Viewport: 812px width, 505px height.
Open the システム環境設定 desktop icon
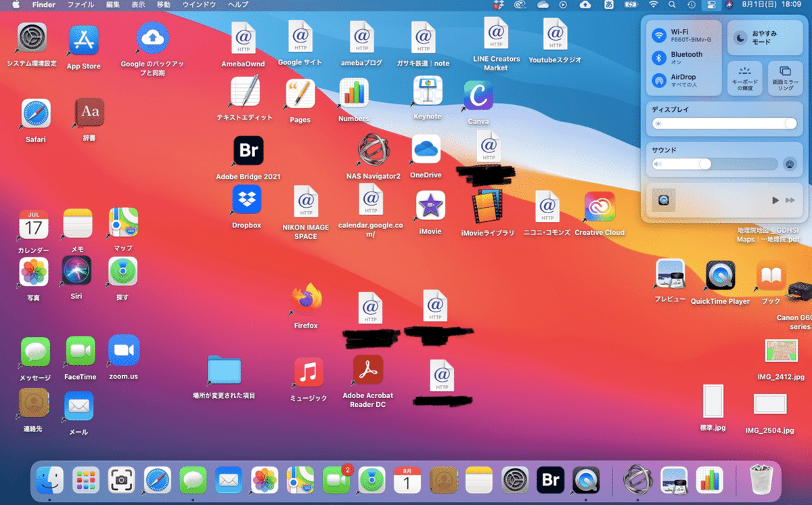[x=32, y=38]
